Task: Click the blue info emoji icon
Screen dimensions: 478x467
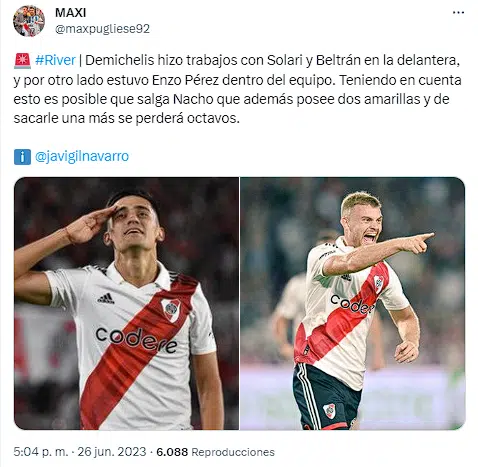Action: (22, 156)
